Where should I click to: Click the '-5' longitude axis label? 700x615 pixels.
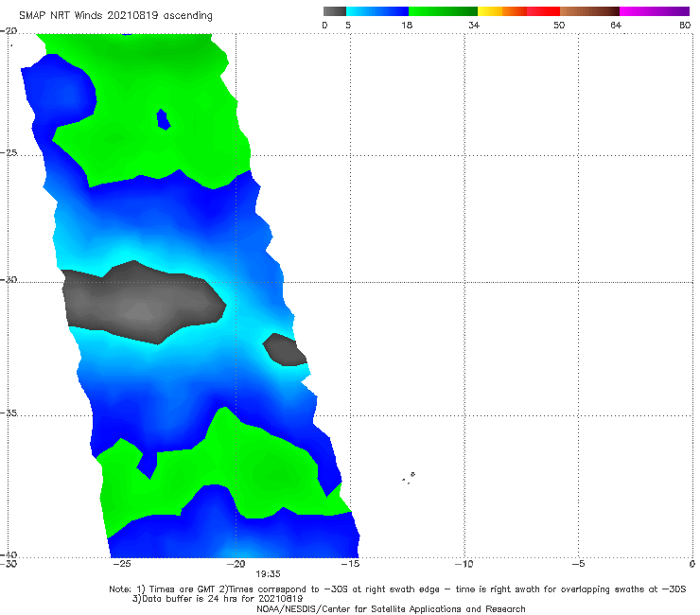(x=578, y=564)
